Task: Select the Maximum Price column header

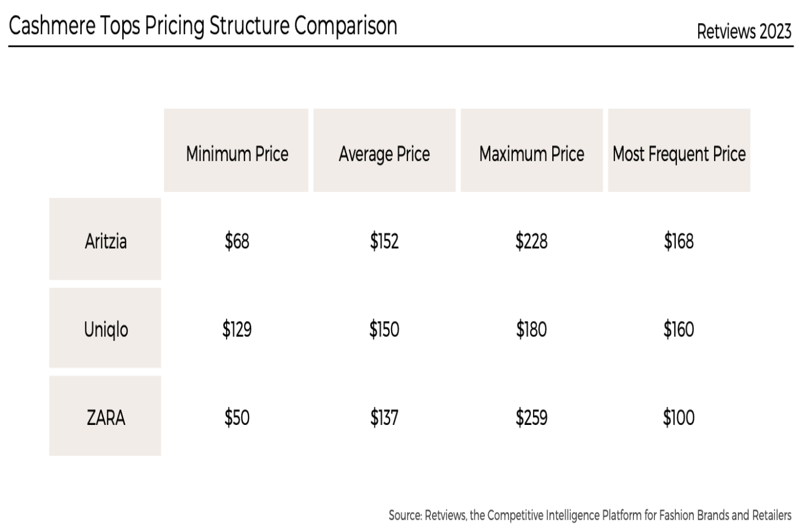Action: (x=531, y=153)
